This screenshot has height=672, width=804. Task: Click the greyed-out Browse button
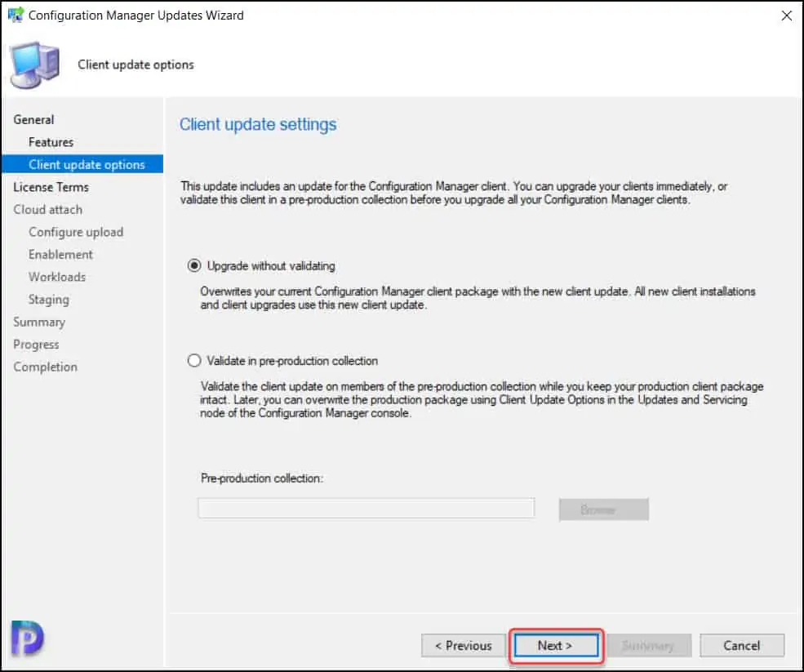pos(603,510)
